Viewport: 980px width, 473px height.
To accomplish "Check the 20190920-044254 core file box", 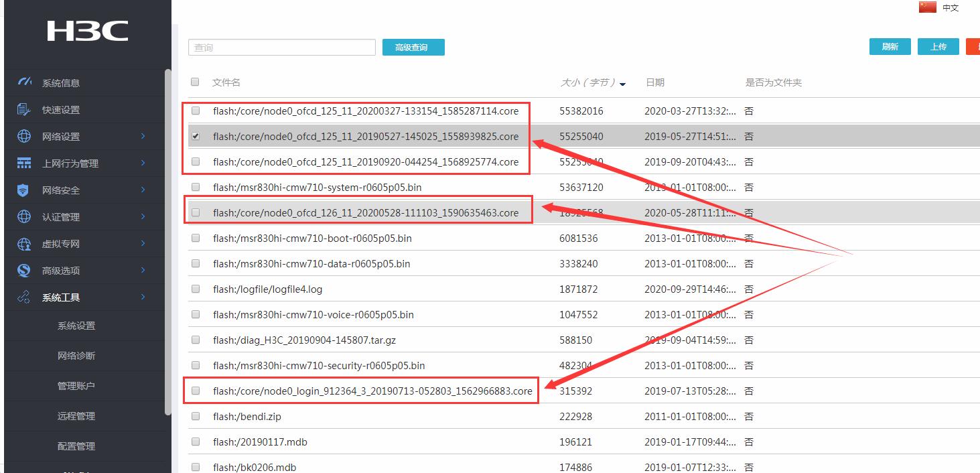I will 196,161.
